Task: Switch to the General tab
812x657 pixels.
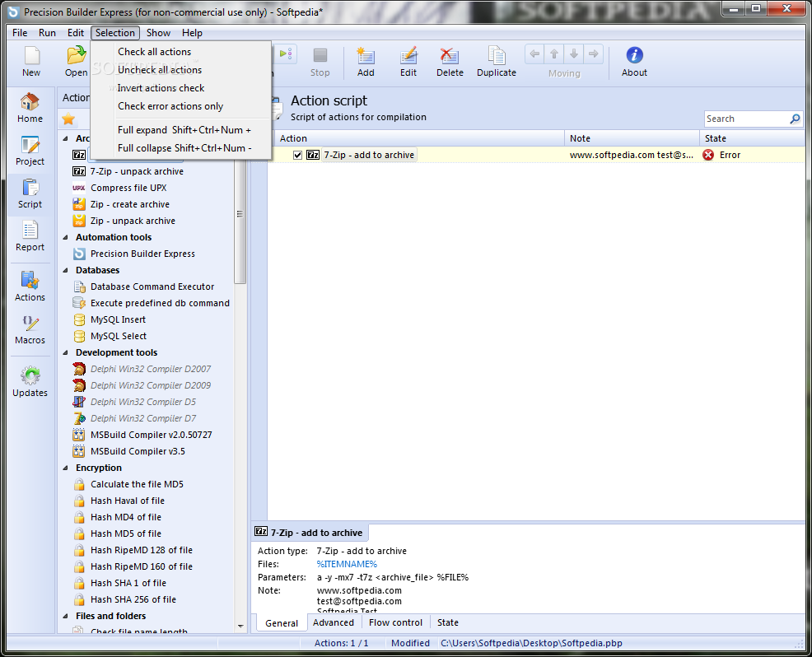Action: [282, 623]
